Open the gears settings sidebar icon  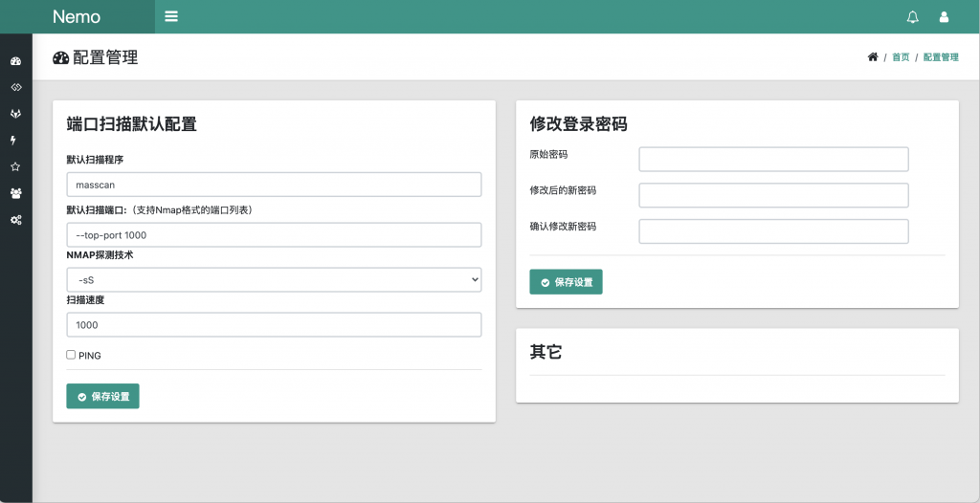click(15, 220)
